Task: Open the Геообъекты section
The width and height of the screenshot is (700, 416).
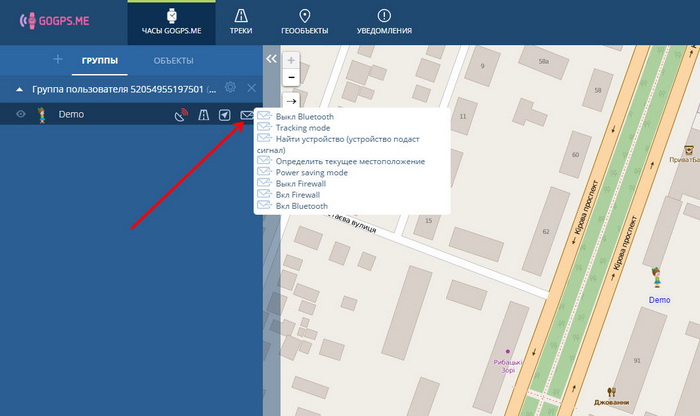Action: pos(304,22)
